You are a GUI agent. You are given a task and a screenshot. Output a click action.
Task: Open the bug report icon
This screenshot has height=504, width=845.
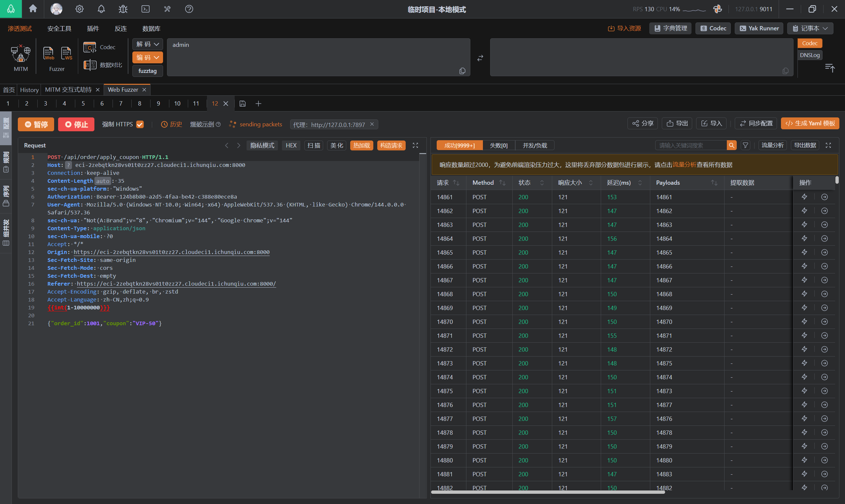(123, 9)
